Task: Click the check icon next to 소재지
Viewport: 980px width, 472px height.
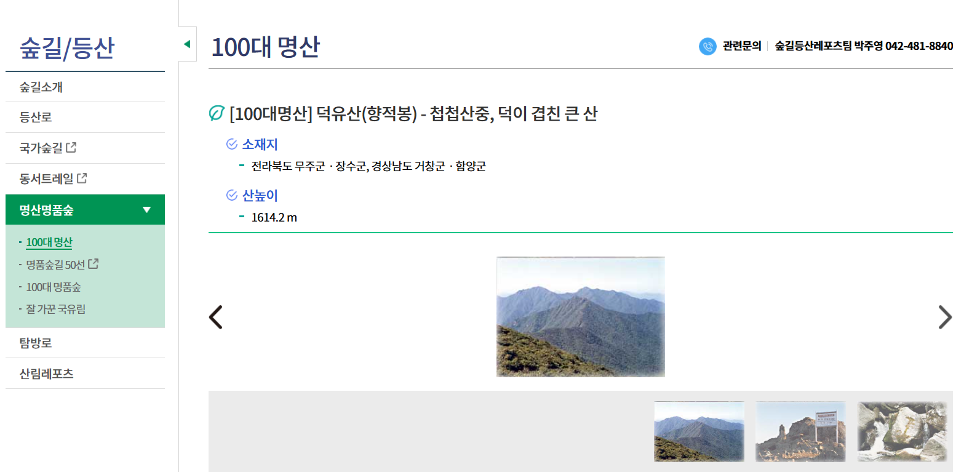Action: click(x=232, y=144)
